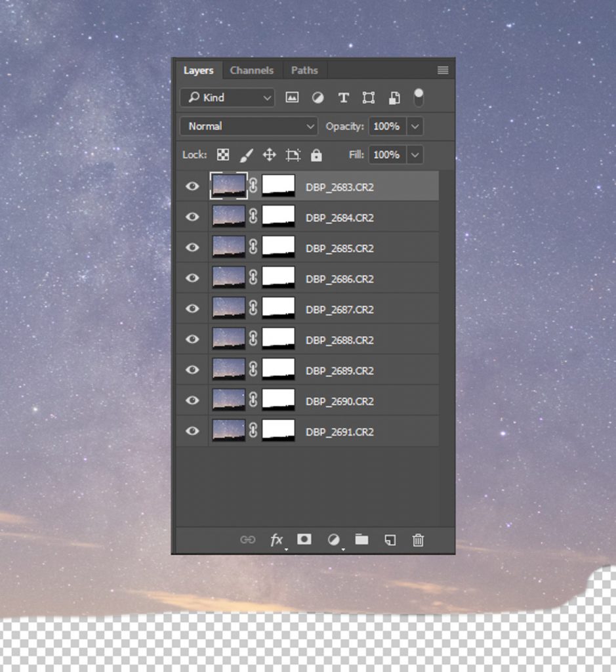Open the Layers panel menu
This screenshot has width=616, height=672.
[x=443, y=70]
